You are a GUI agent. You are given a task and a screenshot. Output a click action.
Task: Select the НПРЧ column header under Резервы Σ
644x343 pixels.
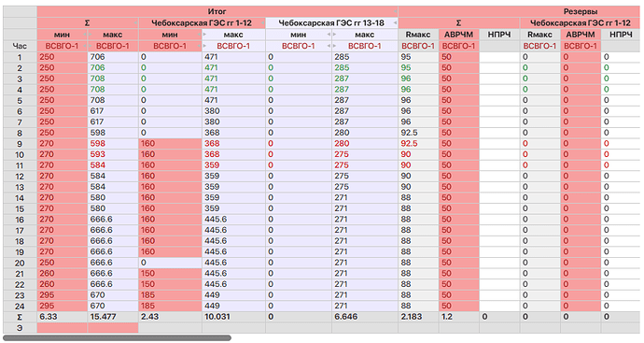tap(499, 35)
